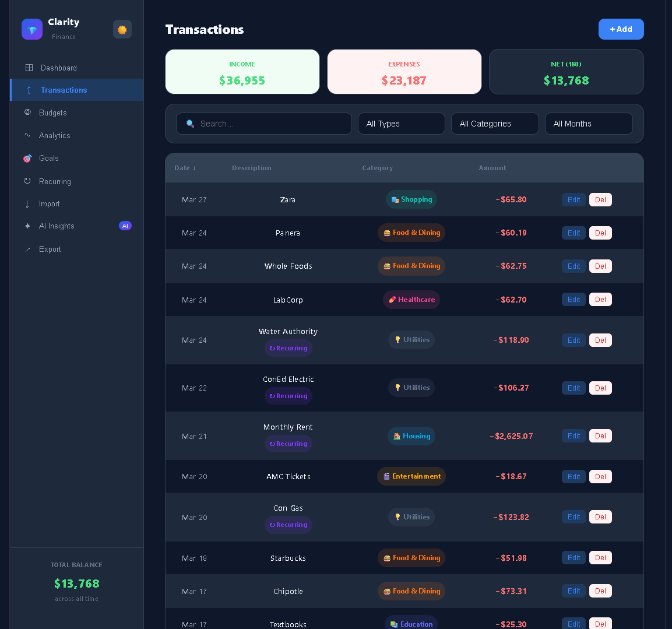The image size is (672, 629).
Task: Click the Clarity diamond logo icon
Action: tap(32, 29)
